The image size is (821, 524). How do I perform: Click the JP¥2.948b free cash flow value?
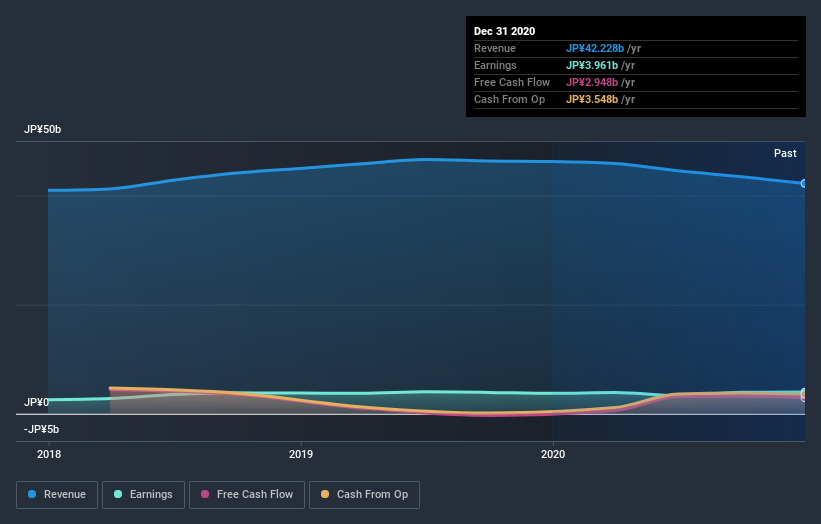coord(592,82)
